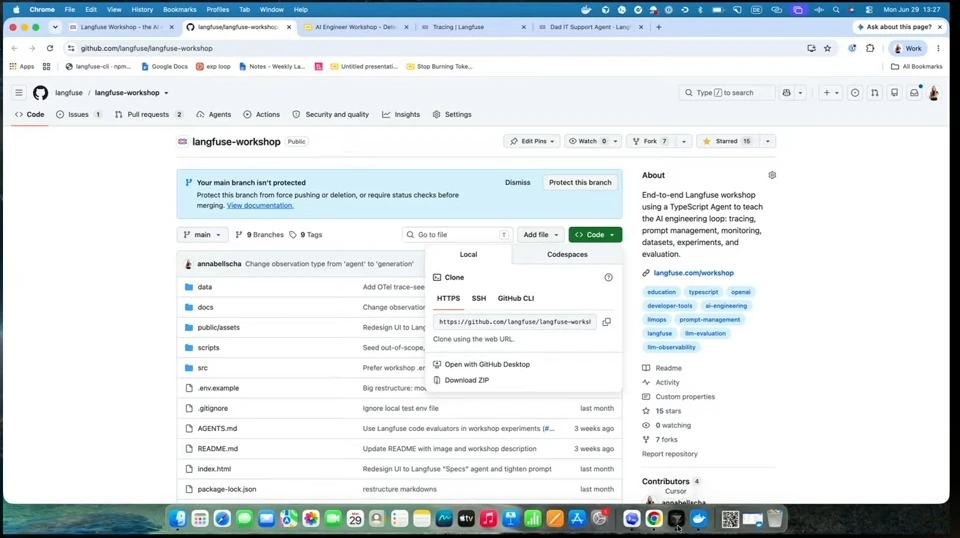The image size is (960, 538).
Task: Choose Open with GitHub Desktop
Action: point(487,364)
